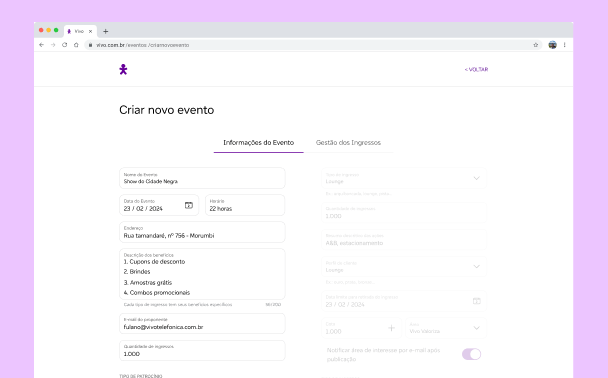
Task: Click the TIPO DE PATROCÍNIO label
Action: [141, 376]
